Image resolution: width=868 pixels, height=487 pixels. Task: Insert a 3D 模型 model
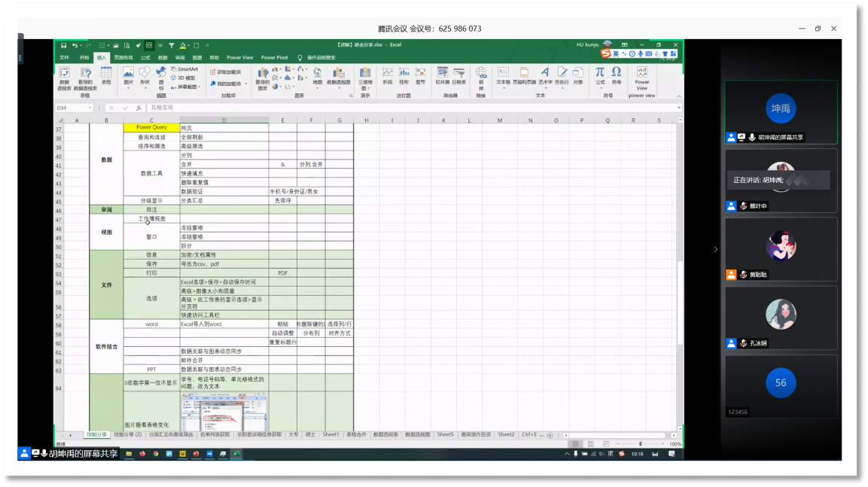point(184,78)
